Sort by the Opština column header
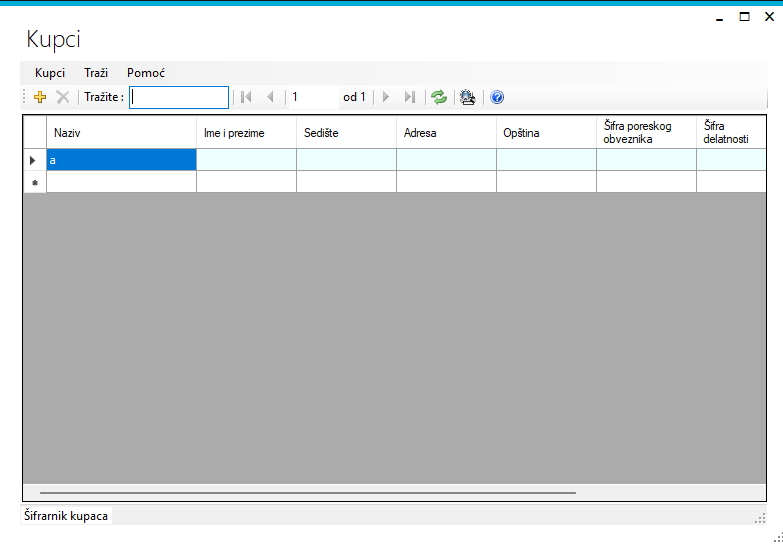 [x=546, y=132]
